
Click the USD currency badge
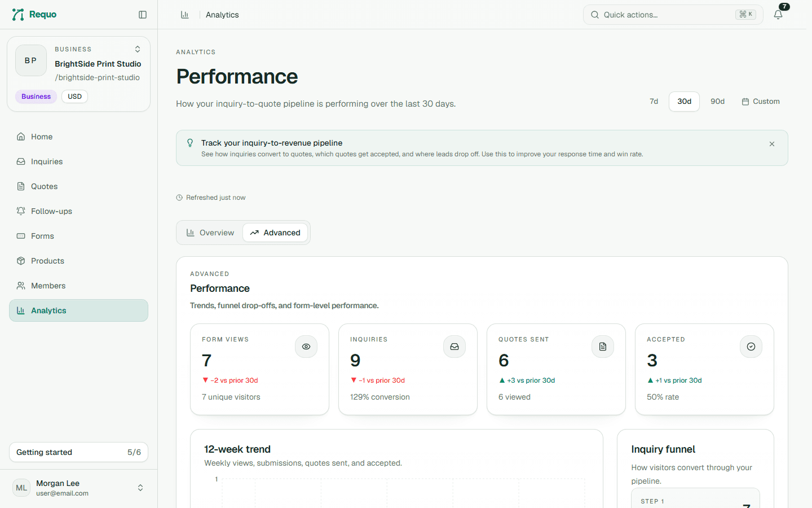pos(74,97)
